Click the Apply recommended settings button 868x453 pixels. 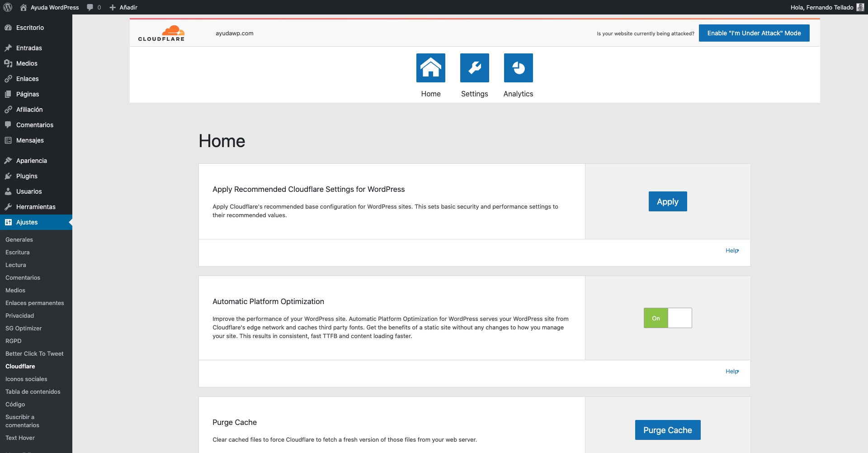click(x=667, y=201)
